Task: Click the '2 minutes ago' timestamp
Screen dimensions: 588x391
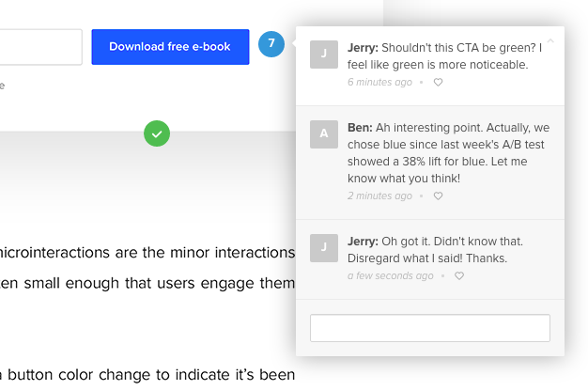Action: 379,195
